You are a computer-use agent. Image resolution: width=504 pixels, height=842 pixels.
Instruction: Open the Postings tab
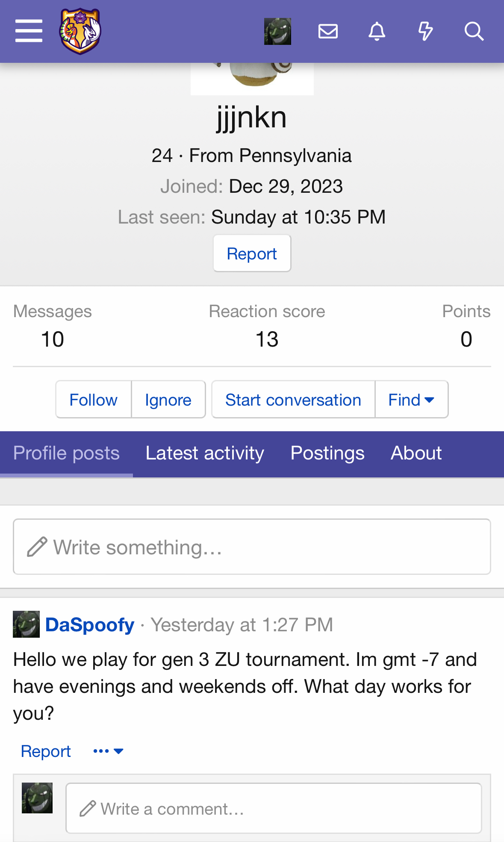pyautogui.click(x=327, y=453)
